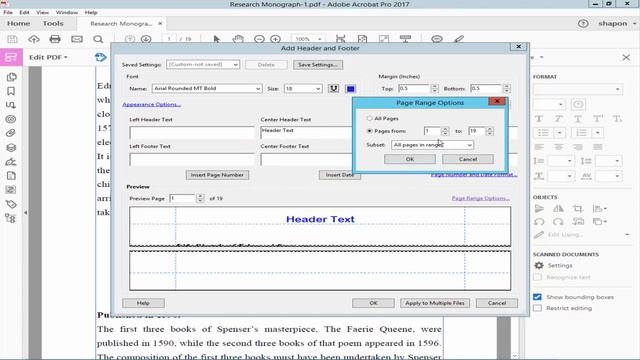The height and width of the screenshot is (360, 640).
Task: Click the Apply to Multiple Files button
Action: tap(435, 303)
